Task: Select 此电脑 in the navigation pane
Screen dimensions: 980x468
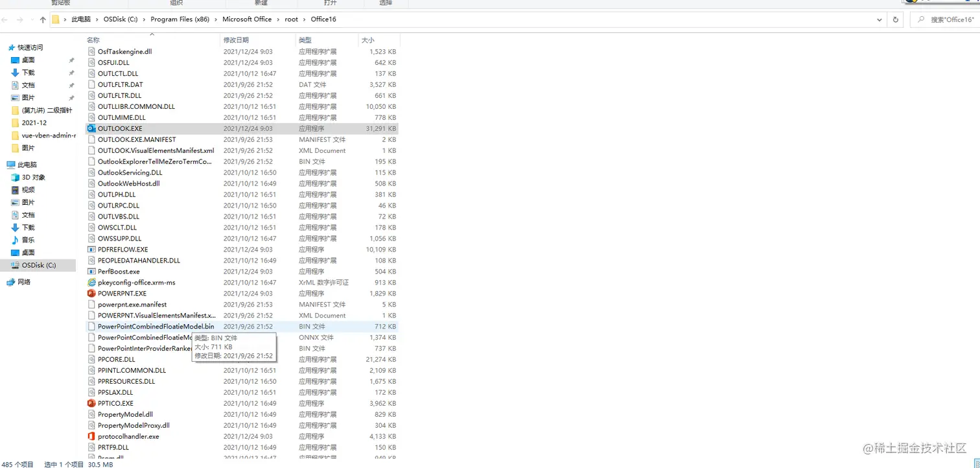Action: 27,165
